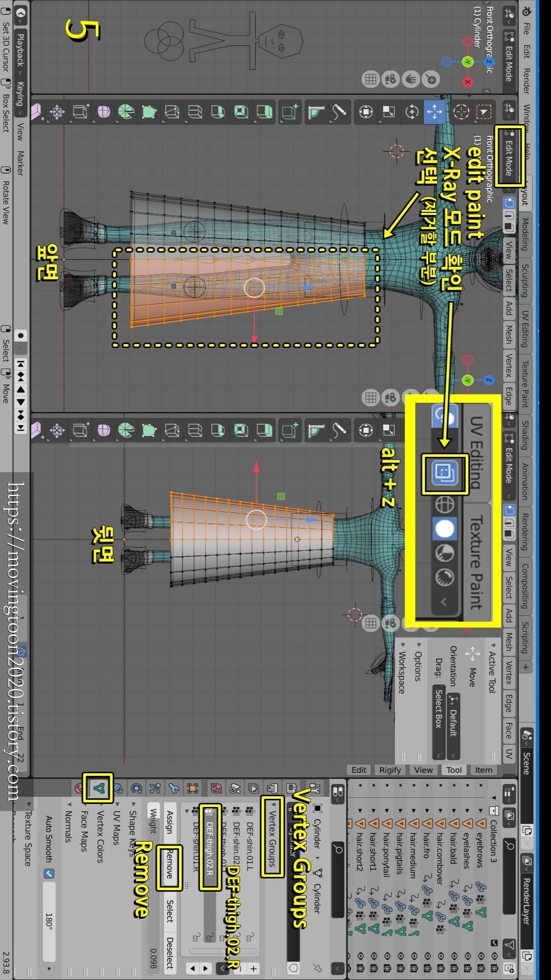Open the Object properties tab
The image size is (551, 980).
coord(193,789)
